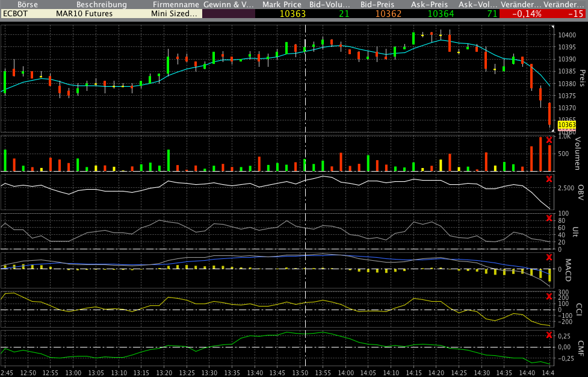Click the yellow 10363 price label on axis
Viewport: 588px width, 377px height.
(x=566, y=125)
